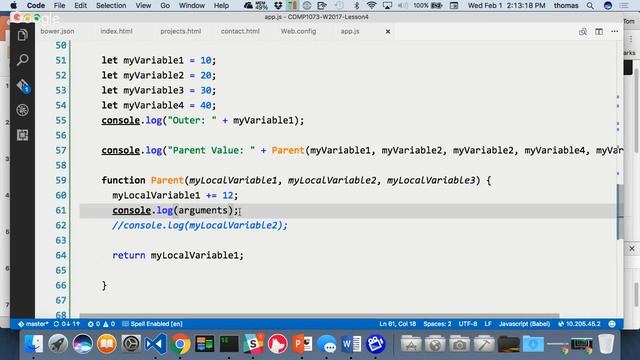Click the value 40 on line 54
Screen dimensions: 640x360
(205, 105)
